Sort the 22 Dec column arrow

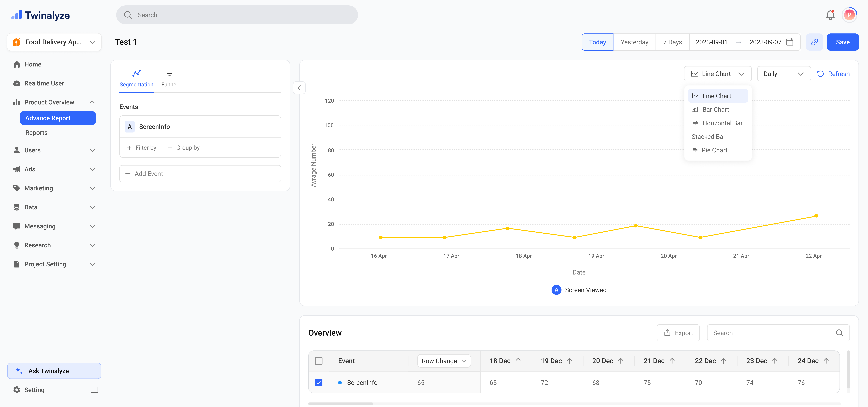723,361
